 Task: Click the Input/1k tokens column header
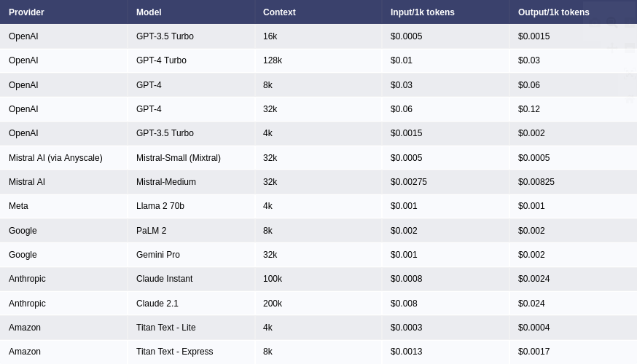423,12
